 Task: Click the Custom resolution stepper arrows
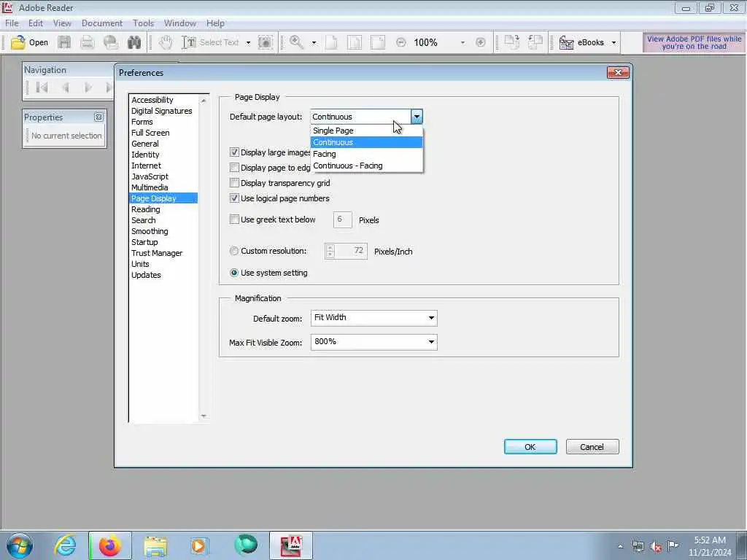(330, 251)
